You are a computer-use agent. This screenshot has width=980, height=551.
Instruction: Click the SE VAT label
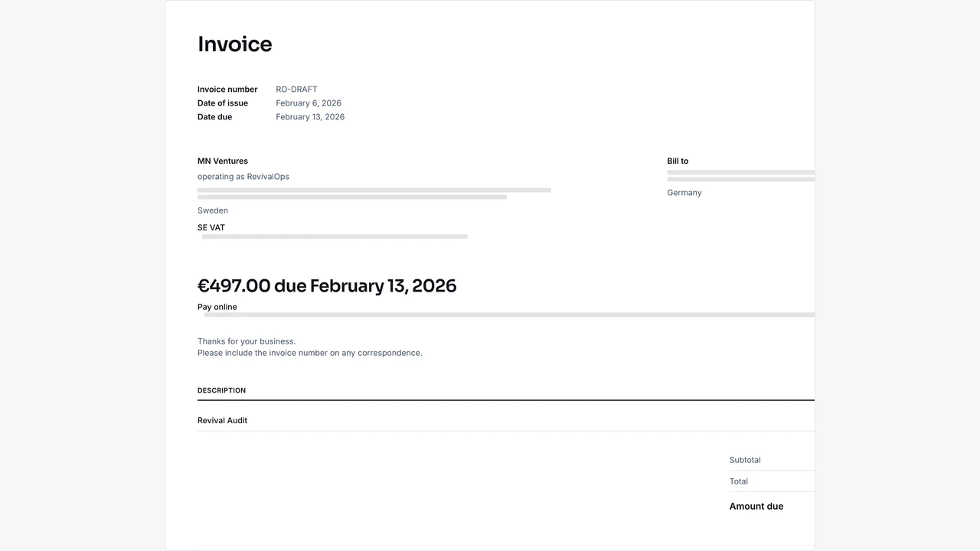tap(211, 227)
